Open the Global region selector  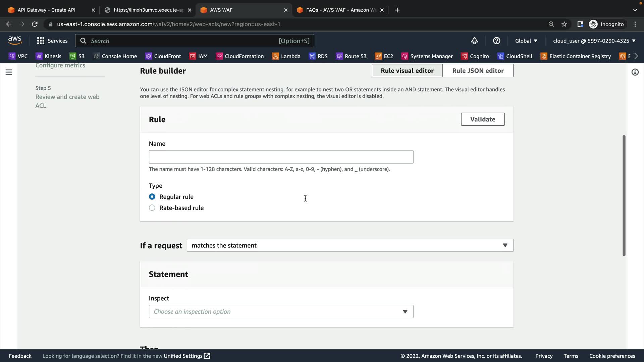[526, 41]
